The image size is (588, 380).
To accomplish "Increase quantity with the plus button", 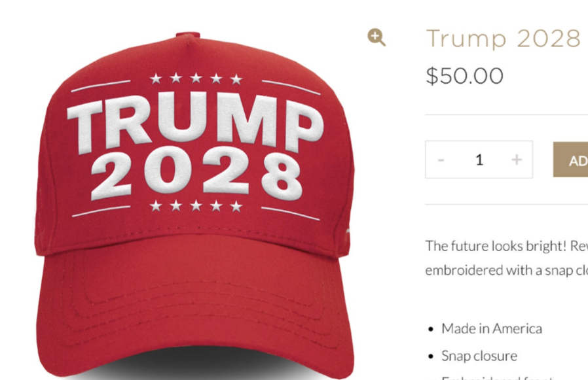I will (517, 160).
